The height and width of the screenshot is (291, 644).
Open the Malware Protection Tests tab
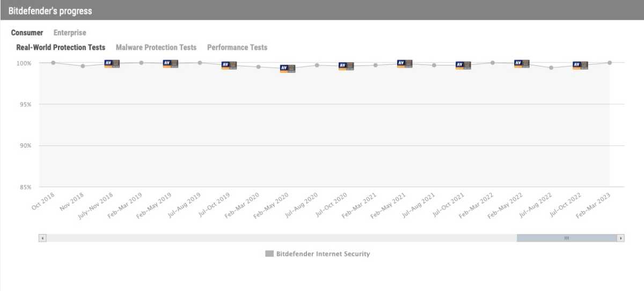coord(156,47)
